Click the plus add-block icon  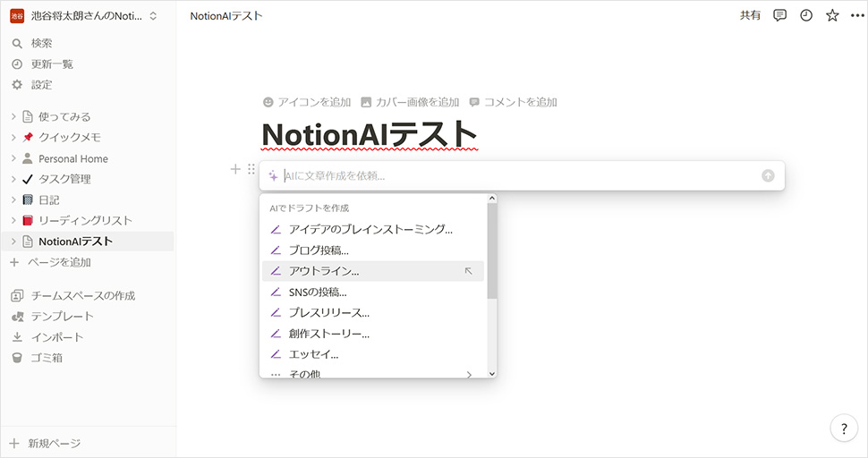pyautogui.click(x=235, y=169)
